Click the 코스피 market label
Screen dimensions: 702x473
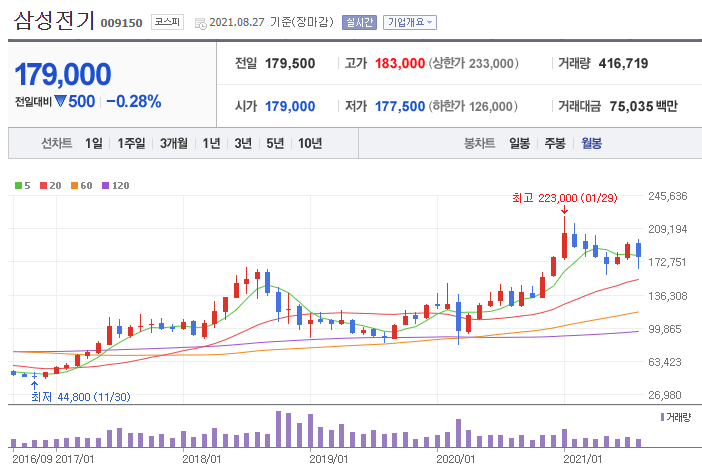tap(167, 22)
